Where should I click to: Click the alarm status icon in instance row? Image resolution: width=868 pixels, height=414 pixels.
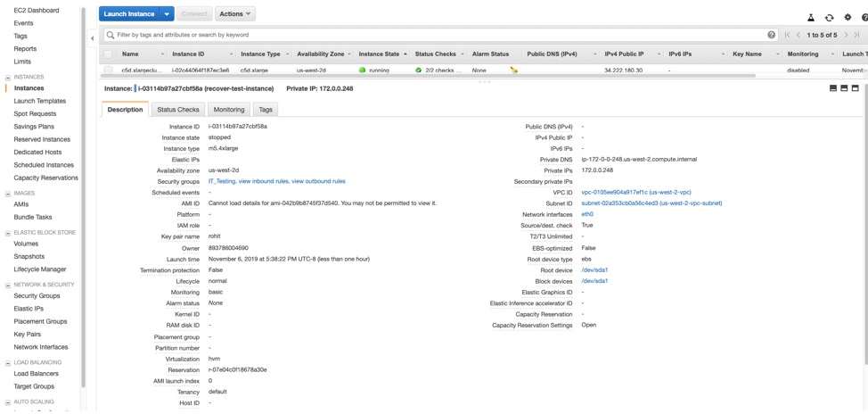513,70
